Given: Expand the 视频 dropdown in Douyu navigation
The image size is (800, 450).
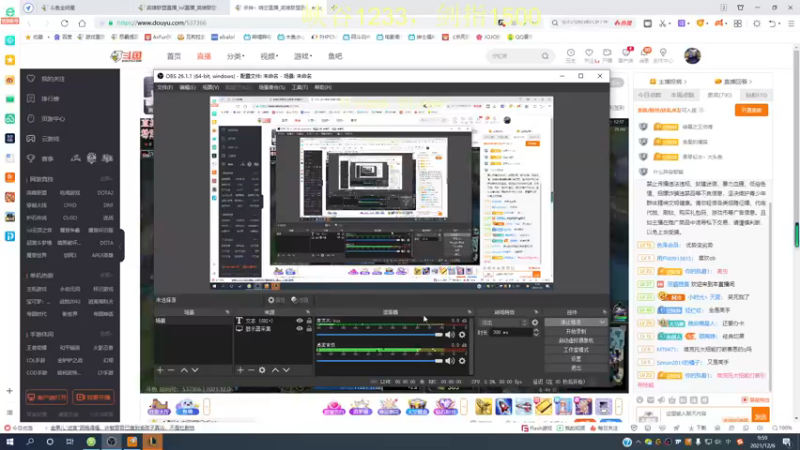Looking at the screenshot, I should [x=269, y=56].
